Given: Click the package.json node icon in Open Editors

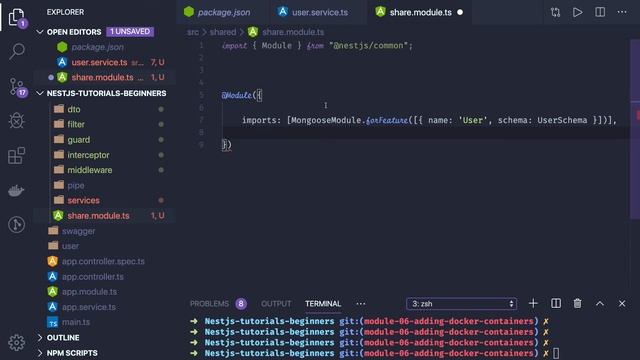Looking at the screenshot, I should 62,47.
